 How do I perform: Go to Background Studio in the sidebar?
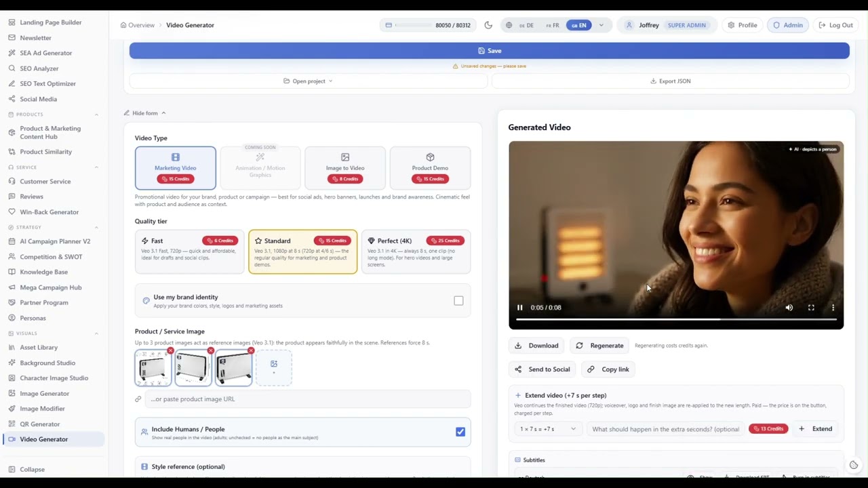tap(47, 363)
